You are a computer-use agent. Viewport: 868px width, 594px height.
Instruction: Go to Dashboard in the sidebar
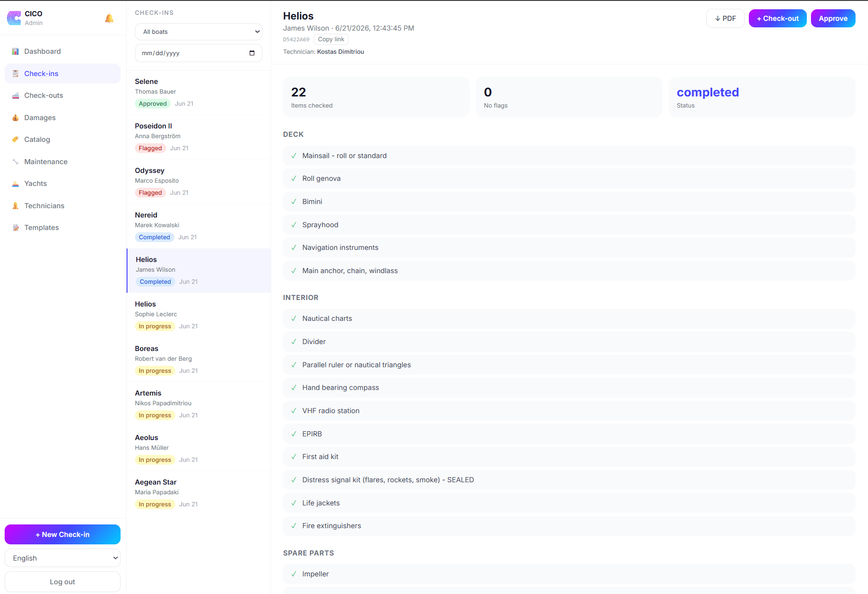[x=63, y=51]
